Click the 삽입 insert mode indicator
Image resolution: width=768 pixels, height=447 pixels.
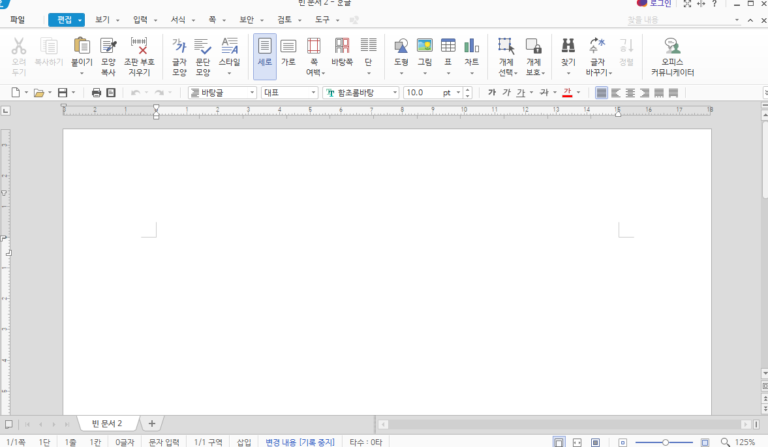244,442
